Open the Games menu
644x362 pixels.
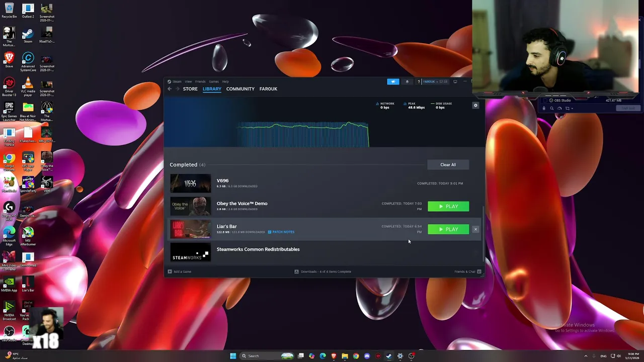pyautogui.click(x=214, y=81)
